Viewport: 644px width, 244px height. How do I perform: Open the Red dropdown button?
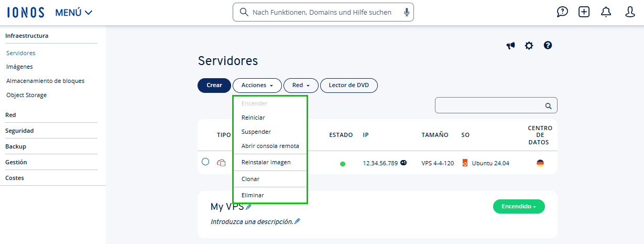pyautogui.click(x=301, y=85)
